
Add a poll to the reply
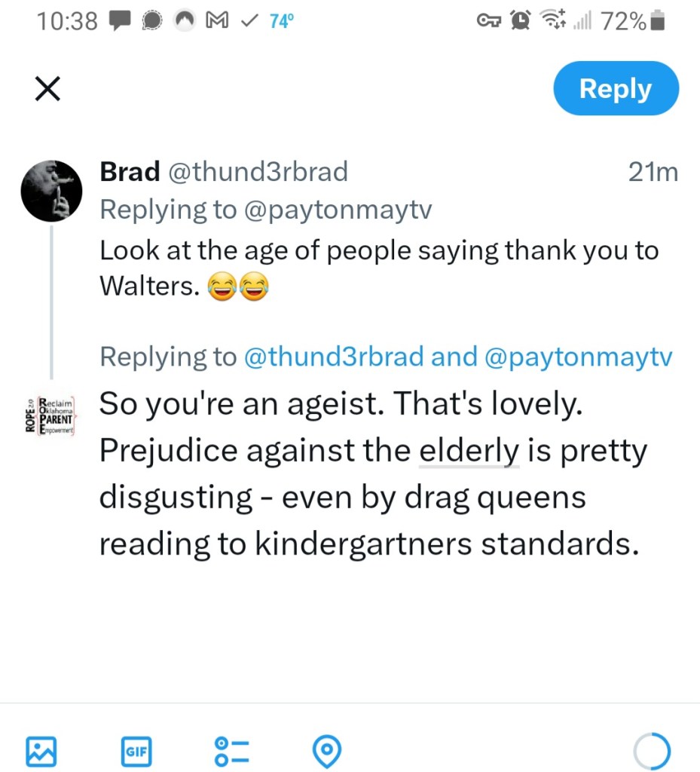[x=231, y=750]
